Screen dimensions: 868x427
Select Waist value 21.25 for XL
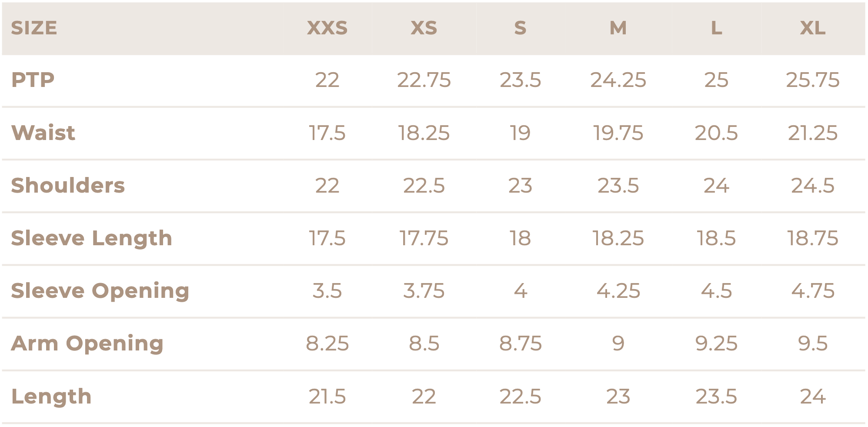pyautogui.click(x=812, y=133)
